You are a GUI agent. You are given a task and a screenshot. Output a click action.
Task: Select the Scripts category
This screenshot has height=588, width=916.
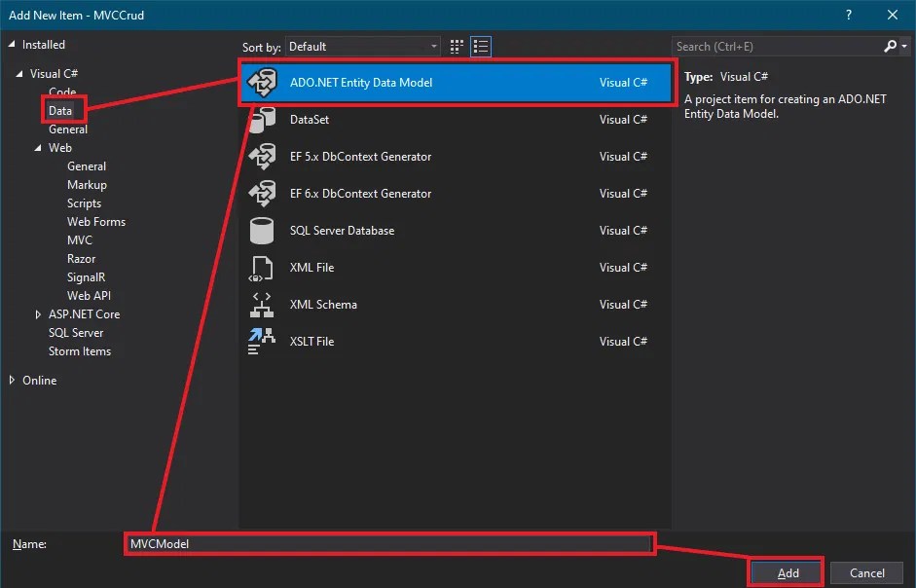[84, 203]
